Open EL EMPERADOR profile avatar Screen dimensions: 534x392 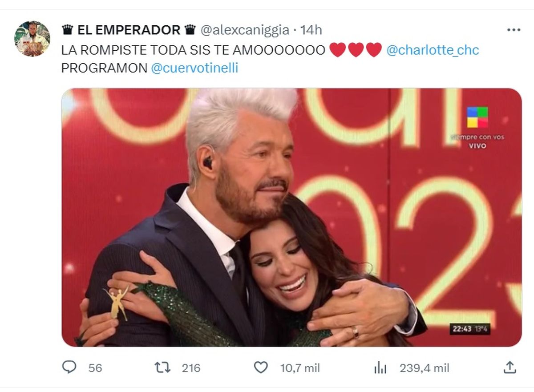[32, 39]
